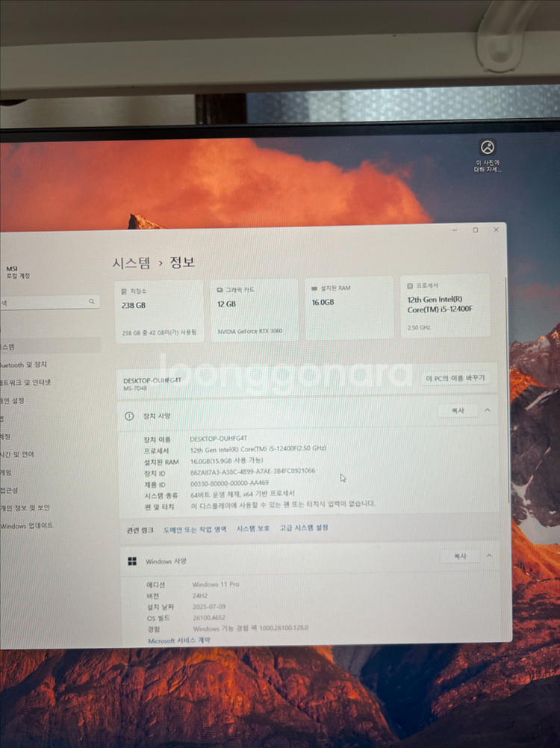The image size is (560, 748).
Task: Click the 프로세서 icon on the processor card
Action: pyautogui.click(x=410, y=285)
